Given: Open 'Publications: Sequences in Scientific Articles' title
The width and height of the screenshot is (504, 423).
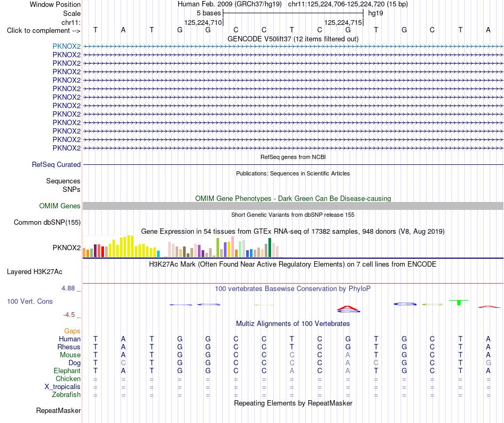Looking at the screenshot, I should pyautogui.click(x=293, y=173).
